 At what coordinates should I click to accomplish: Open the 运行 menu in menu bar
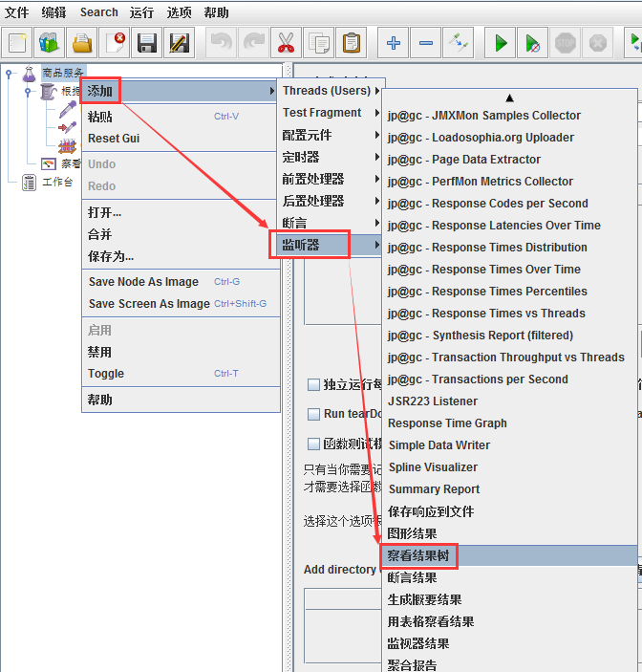click(x=141, y=12)
